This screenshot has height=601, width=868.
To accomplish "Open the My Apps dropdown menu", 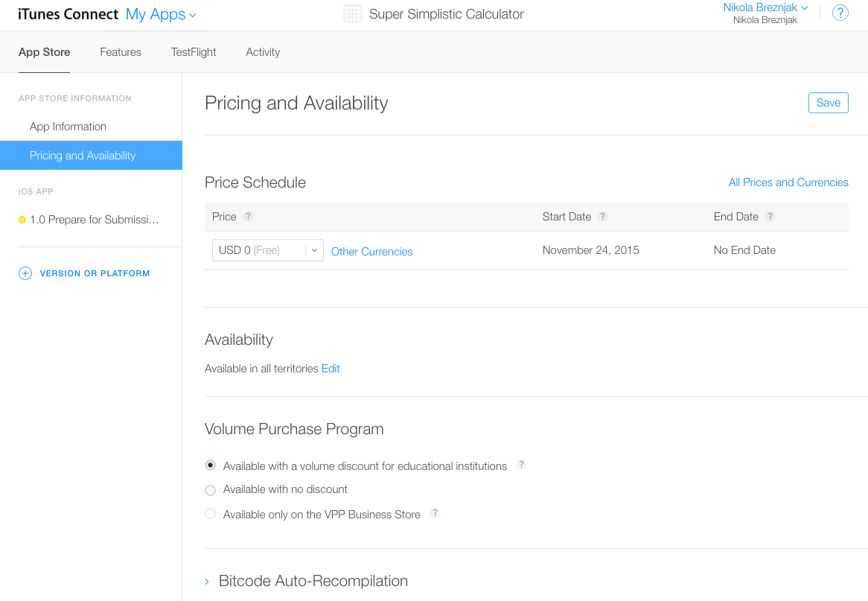I will 161,14.
